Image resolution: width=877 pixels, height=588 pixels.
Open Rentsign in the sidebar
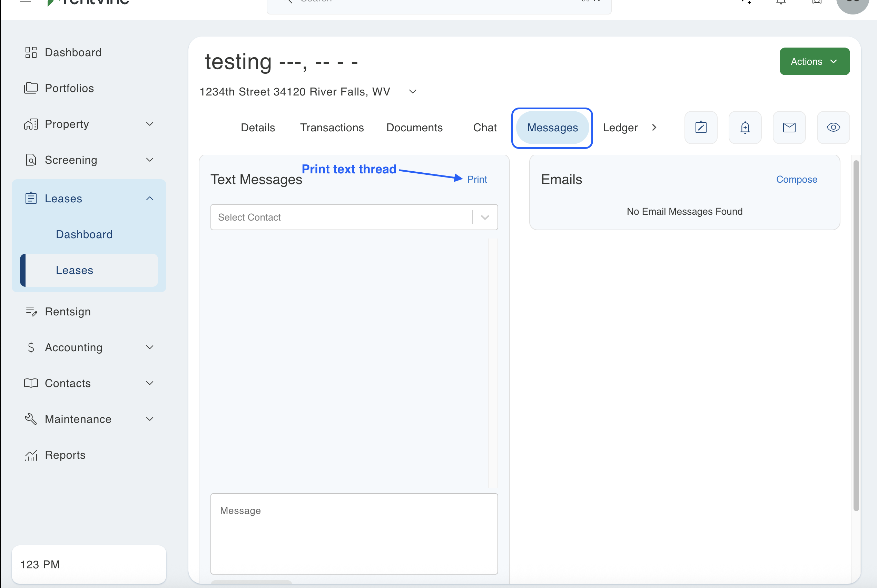point(68,312)
